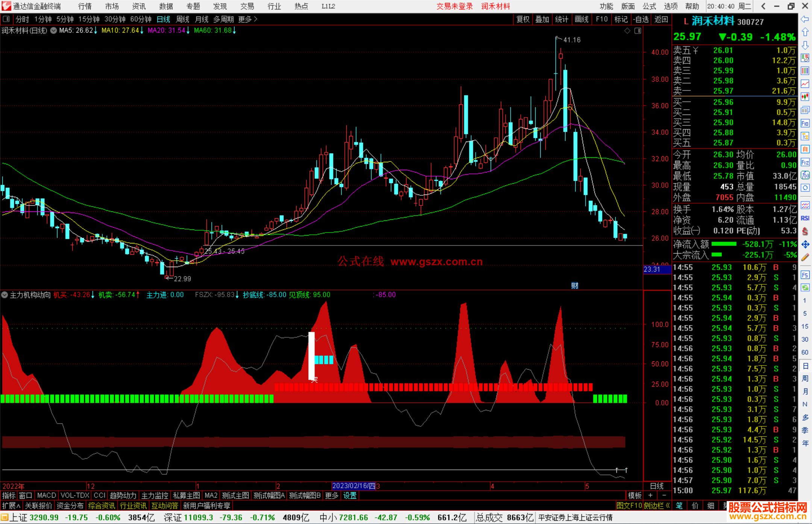This screenshot has width=812, height=524.
Task: Toggle the MA indicator circle beside 润禾材料(日线)
Action: click(x=53, y=30)
